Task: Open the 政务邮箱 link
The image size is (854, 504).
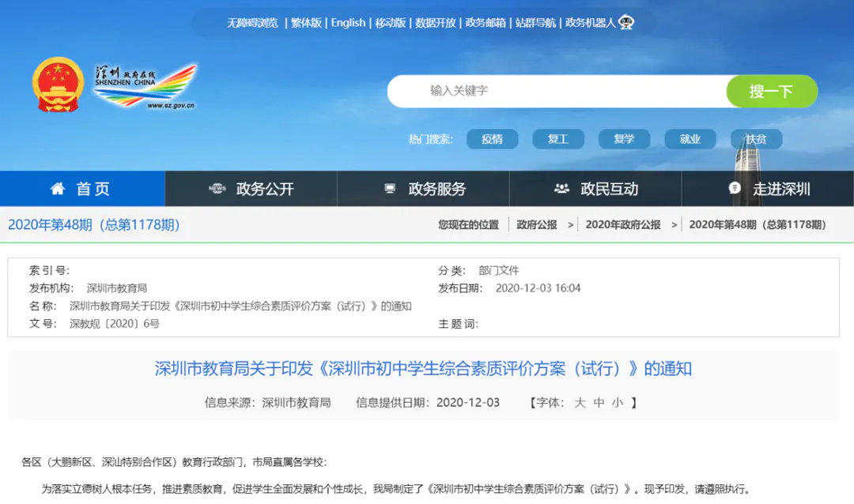Action: coord(486,23)
